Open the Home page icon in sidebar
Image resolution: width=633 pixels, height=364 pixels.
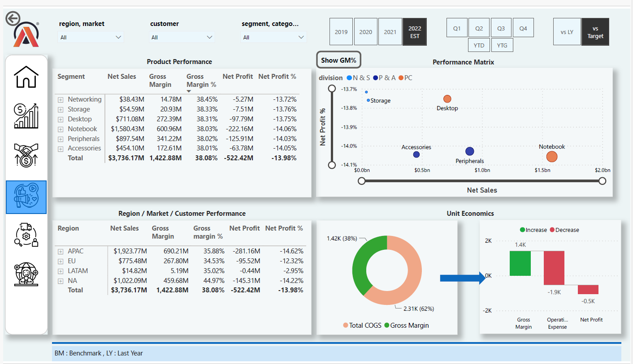tap(26, 76)
